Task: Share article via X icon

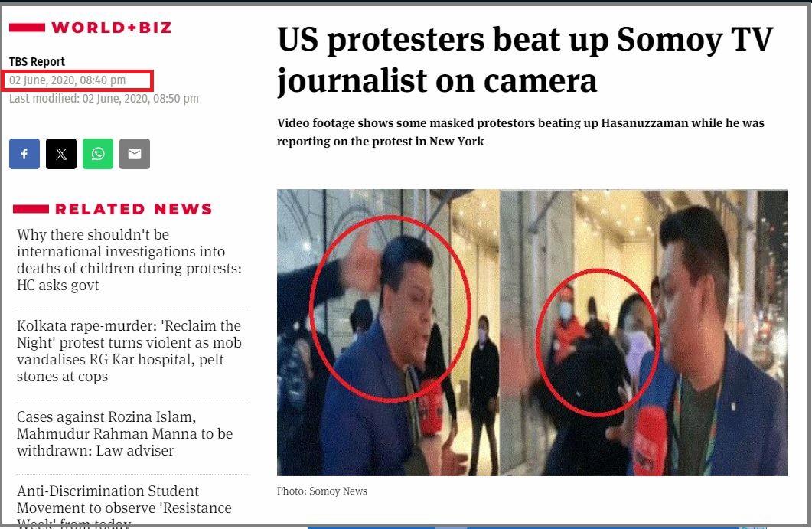Action: pos(61,154)
